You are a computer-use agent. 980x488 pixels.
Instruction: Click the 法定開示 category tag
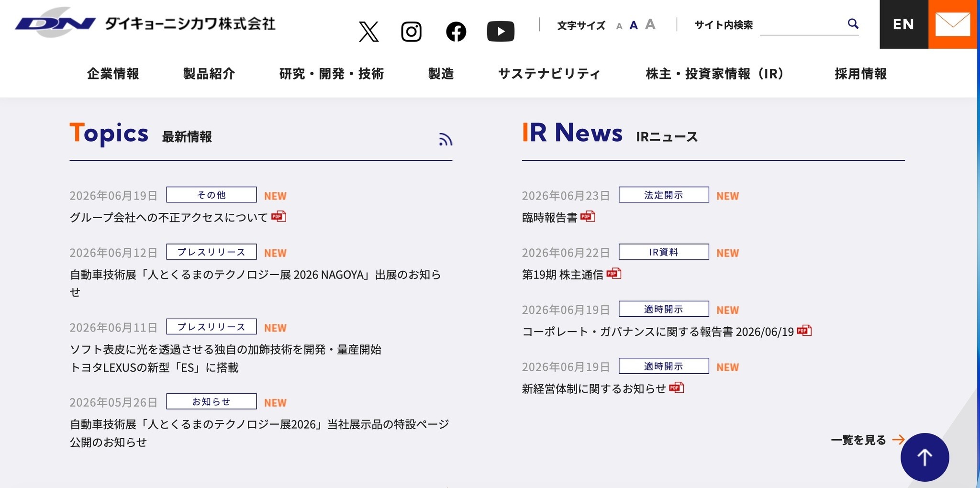click(x=664, y=195)
